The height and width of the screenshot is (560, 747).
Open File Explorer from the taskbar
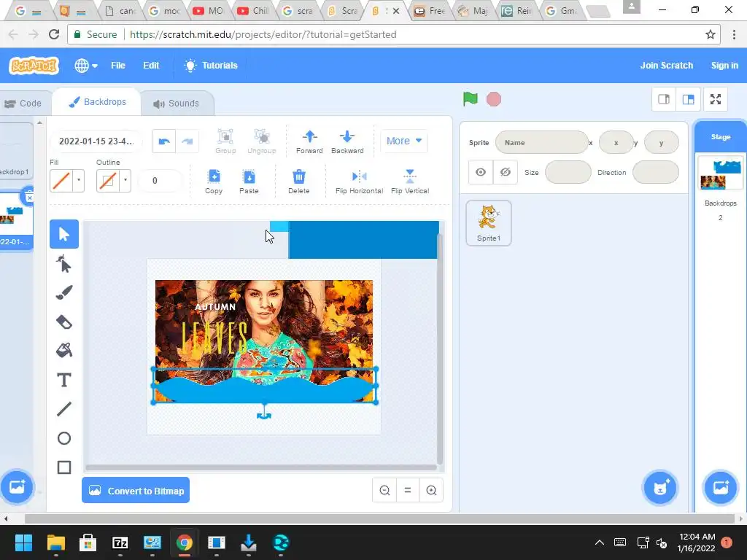pos(55,542)
